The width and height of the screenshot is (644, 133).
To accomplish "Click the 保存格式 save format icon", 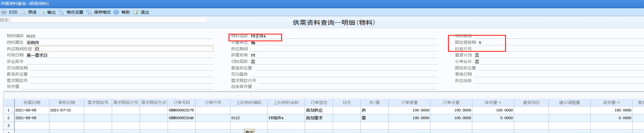I will pos(89,12).
